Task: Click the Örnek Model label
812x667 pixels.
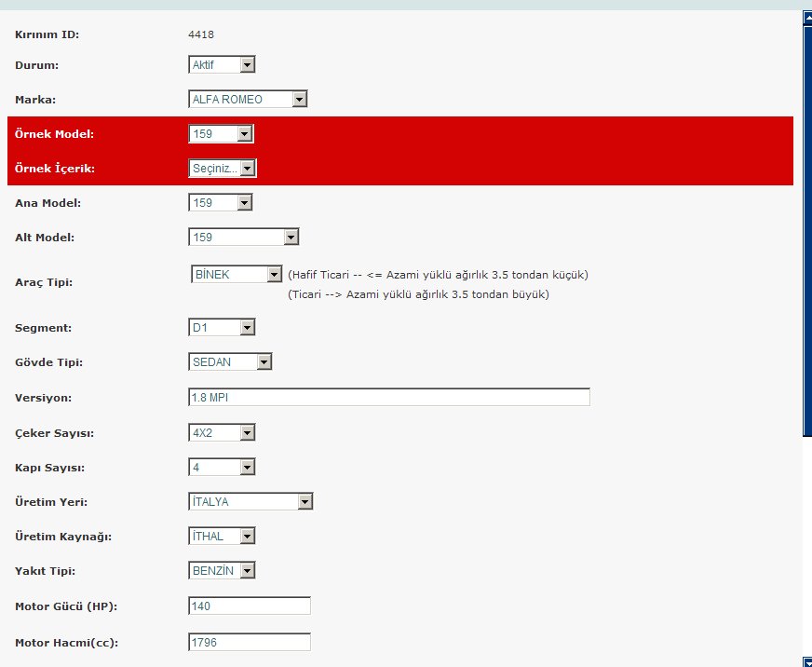Action: pyautogui.click(x=54, y=134)
